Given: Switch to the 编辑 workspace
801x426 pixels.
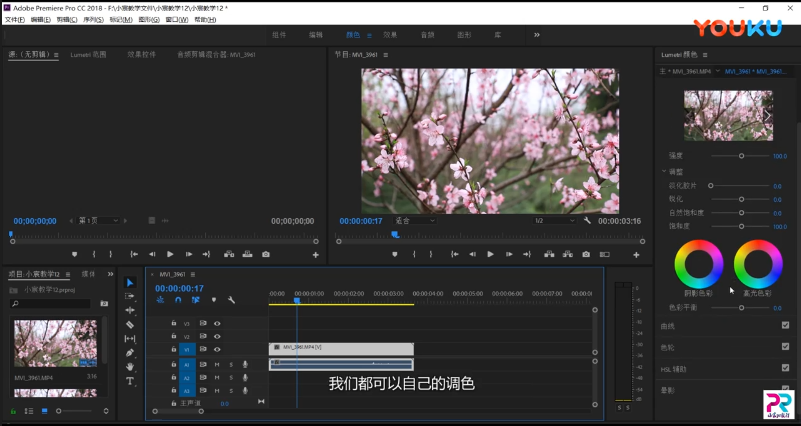Looking at the screenshot, I should click(x=316, y=35).
